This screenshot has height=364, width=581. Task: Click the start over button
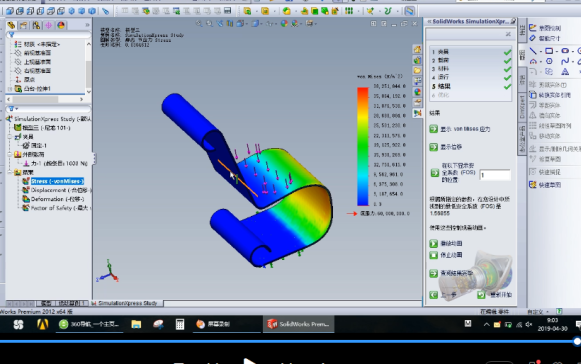481,295
